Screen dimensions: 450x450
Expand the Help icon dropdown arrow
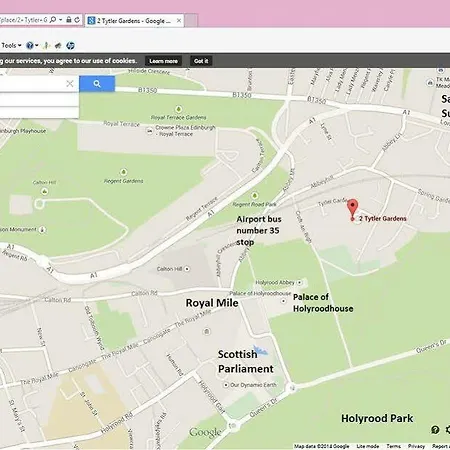click(x=36, y=45)
